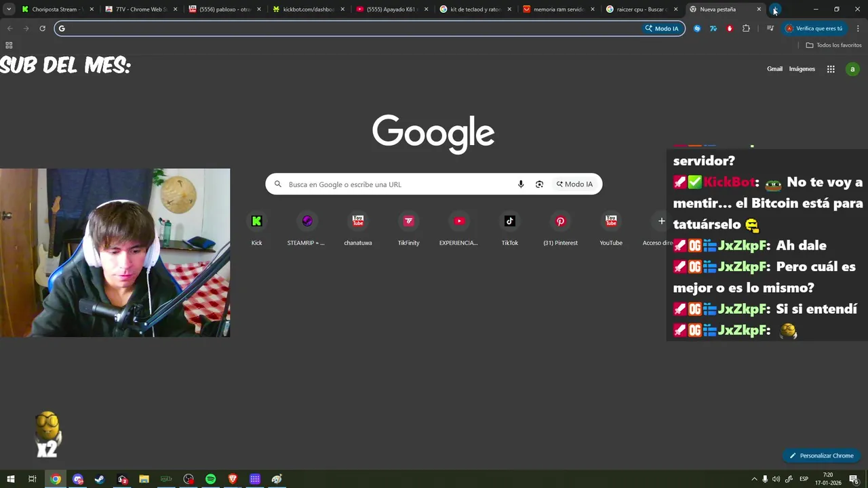Open Brave browser from the taskbar
Viewport: 868px width, 488px height.
coord(233,479)
